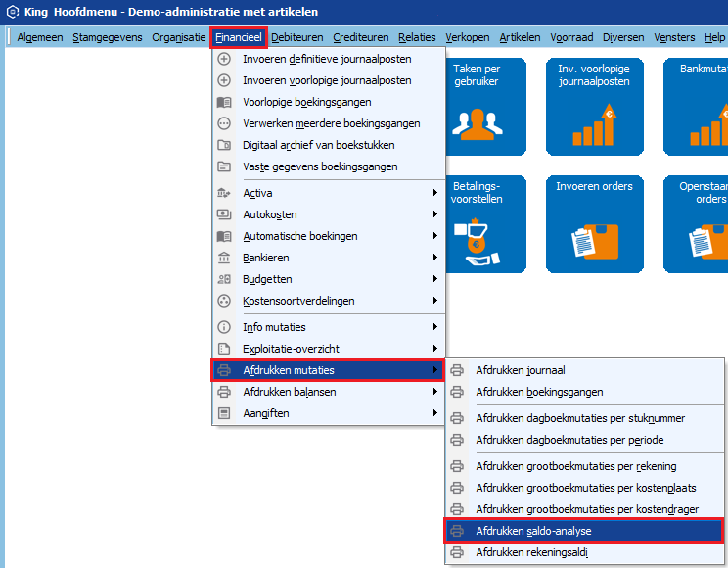728x568 pixels.
Task: Click the King app icon in title bar
Action: (13, 12)
